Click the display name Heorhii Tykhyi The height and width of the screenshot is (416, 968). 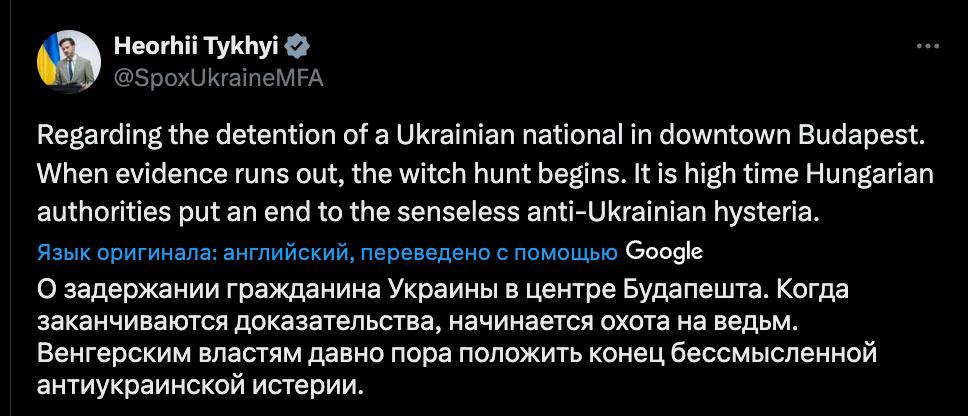tap(196, 46)
